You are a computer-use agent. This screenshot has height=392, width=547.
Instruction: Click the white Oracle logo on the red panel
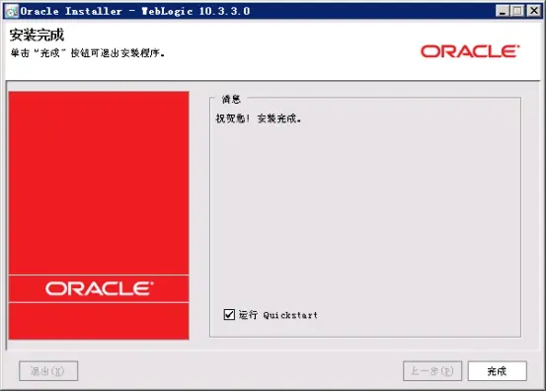[x=100, y=288]
